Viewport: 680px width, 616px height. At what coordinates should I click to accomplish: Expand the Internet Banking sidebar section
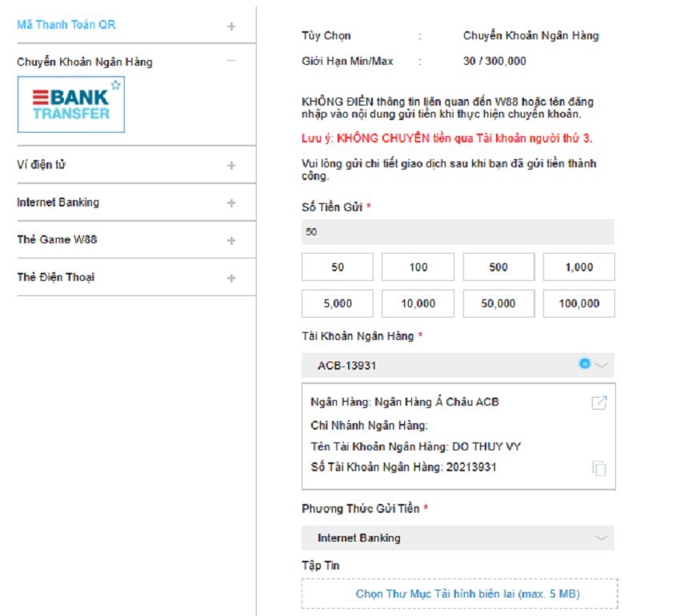231,202
